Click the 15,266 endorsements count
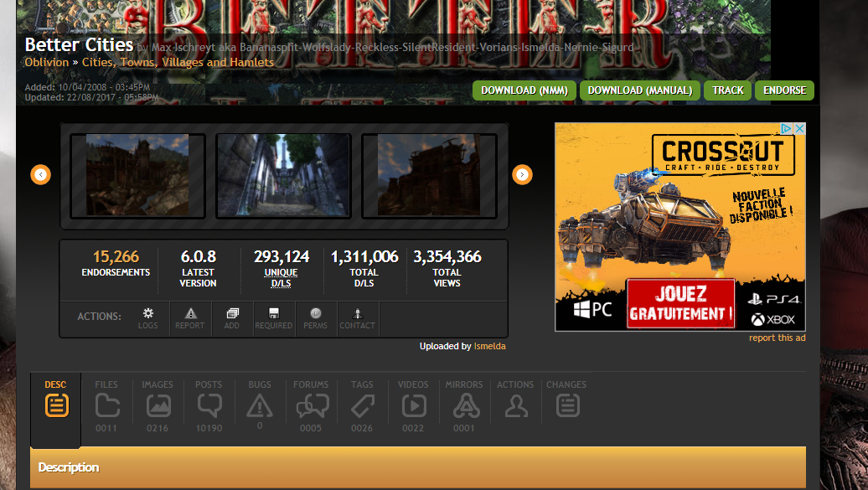 tap(116, 257)
